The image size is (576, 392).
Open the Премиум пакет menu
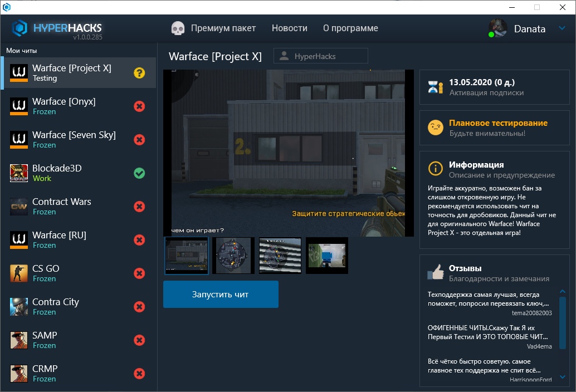click(223, 28)
